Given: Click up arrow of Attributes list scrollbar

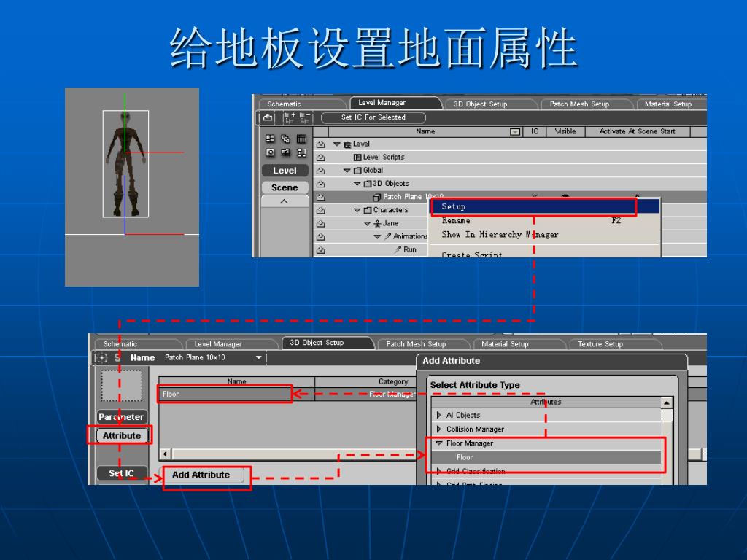Looking at the screenshot, I should click(x=667, y=402).
